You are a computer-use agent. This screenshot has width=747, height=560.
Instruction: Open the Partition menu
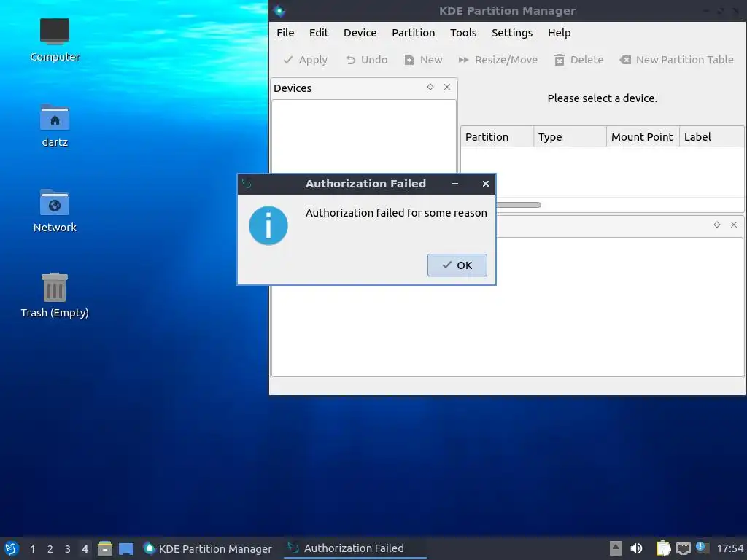click(x=413, y=33)
